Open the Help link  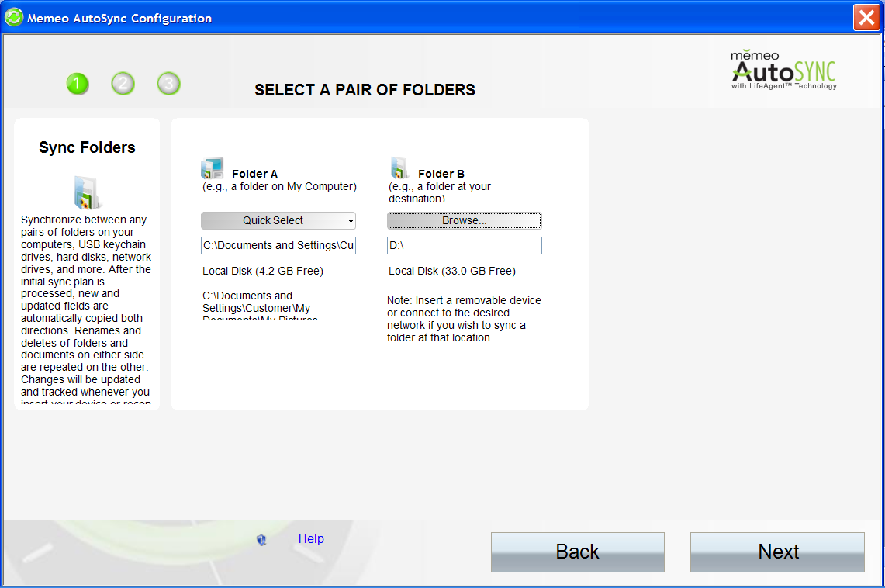[x=311, y=539]
